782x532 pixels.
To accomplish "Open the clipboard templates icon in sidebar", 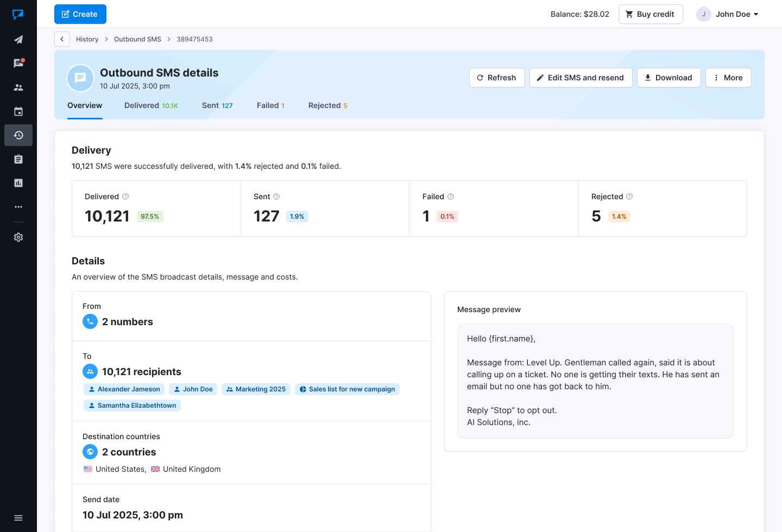I will (x=18, y=159).
